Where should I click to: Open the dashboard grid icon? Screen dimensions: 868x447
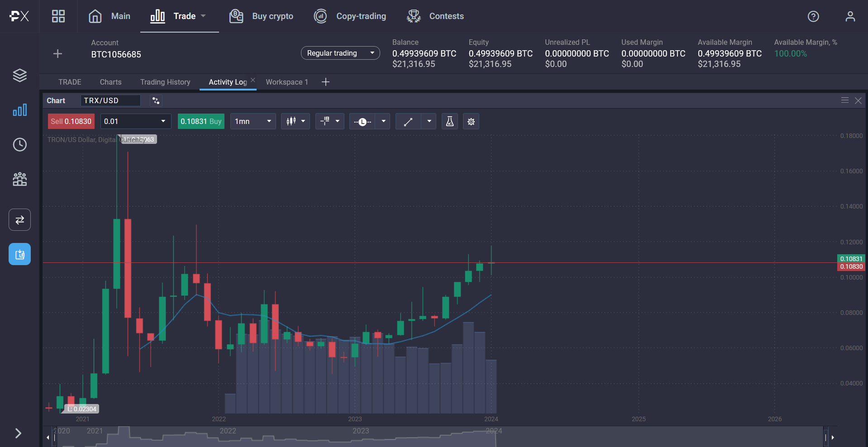pyautogui.click(x=58, y=16)
